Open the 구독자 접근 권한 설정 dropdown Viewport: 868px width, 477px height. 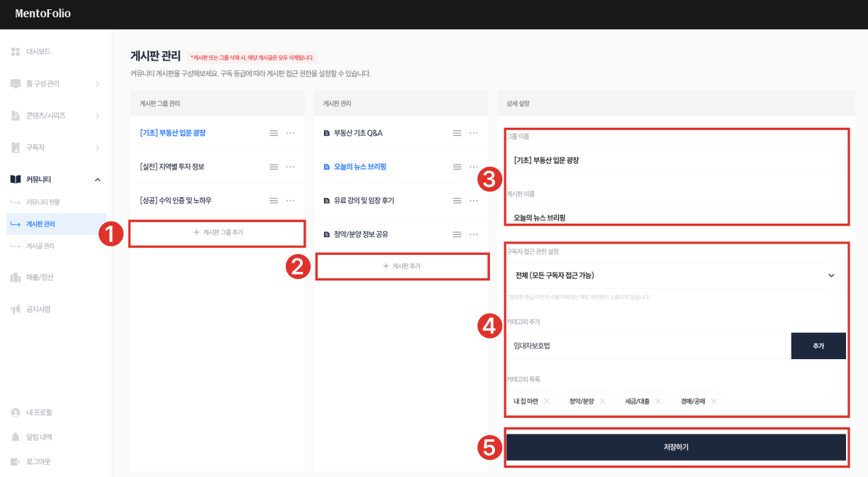pos(676,275)
